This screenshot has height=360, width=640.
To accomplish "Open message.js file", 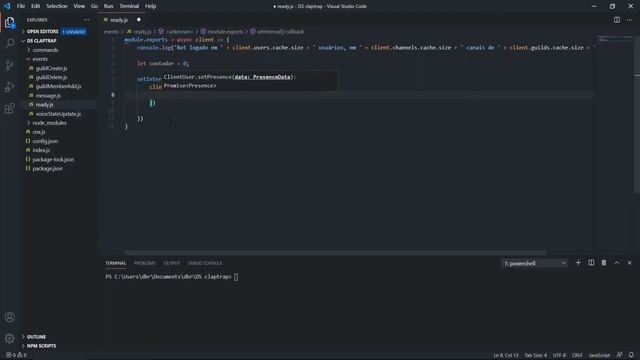I will 48,96.
